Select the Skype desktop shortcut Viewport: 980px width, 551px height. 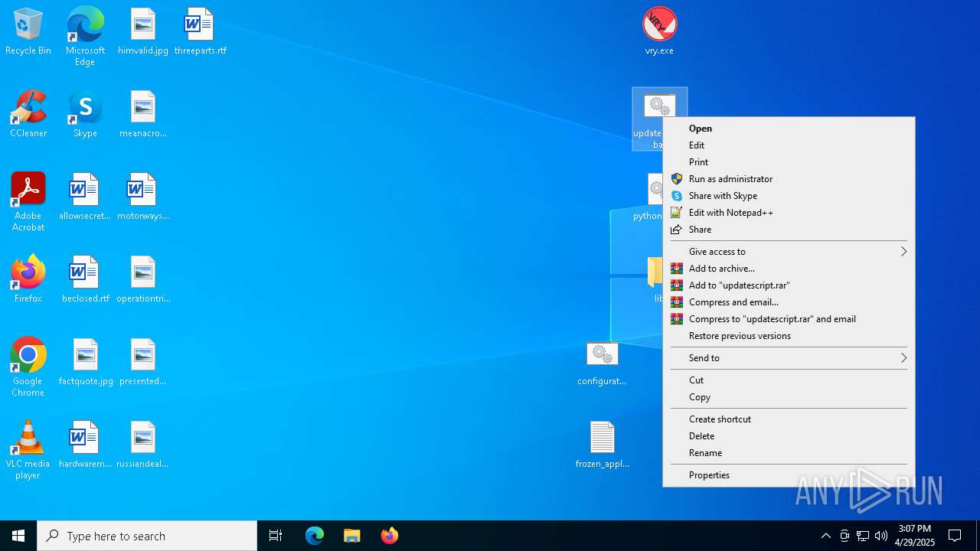(x=85, y=115)
